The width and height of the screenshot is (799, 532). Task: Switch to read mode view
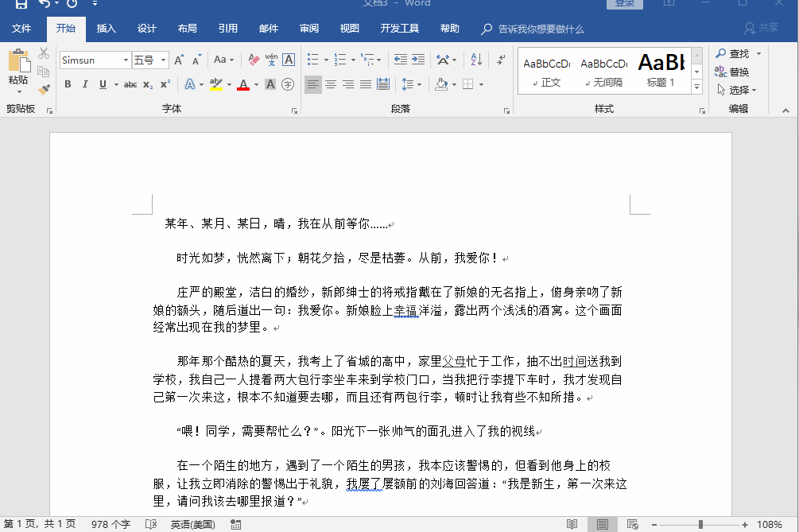(572, 524)
